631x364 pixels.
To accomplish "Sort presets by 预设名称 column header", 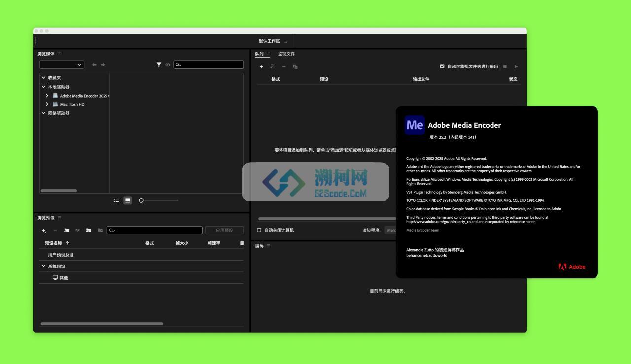I will coord(54,243).
